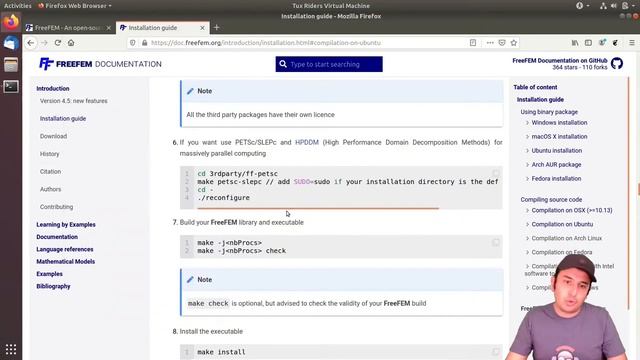Copy the petsc code block with copy icon
The height and width of the screenshot is (360, 640).
click(496, 173)
